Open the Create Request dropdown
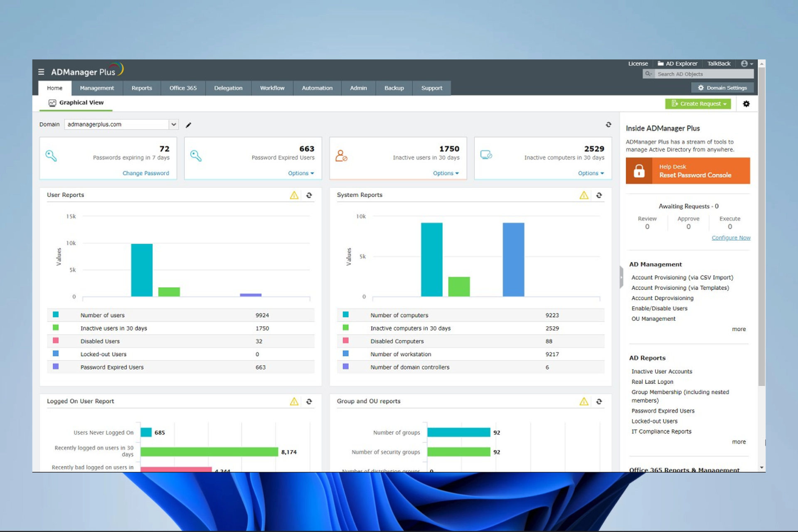 click(698, 104)
